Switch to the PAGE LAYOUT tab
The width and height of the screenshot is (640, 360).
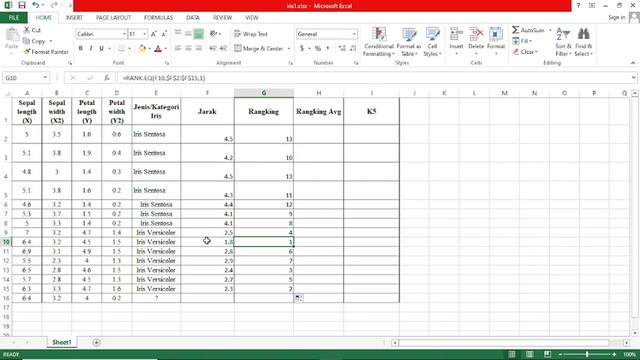coord(113,18)
